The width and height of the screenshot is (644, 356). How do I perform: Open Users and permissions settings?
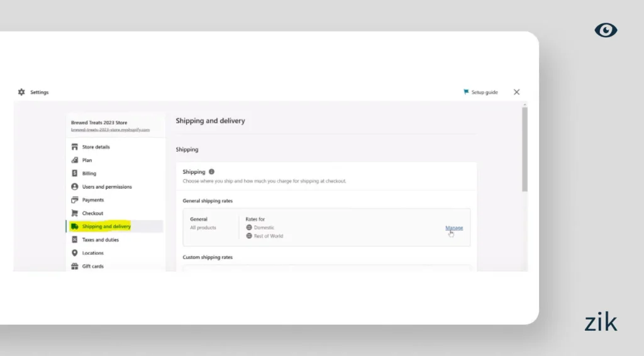tap(107, 187)
